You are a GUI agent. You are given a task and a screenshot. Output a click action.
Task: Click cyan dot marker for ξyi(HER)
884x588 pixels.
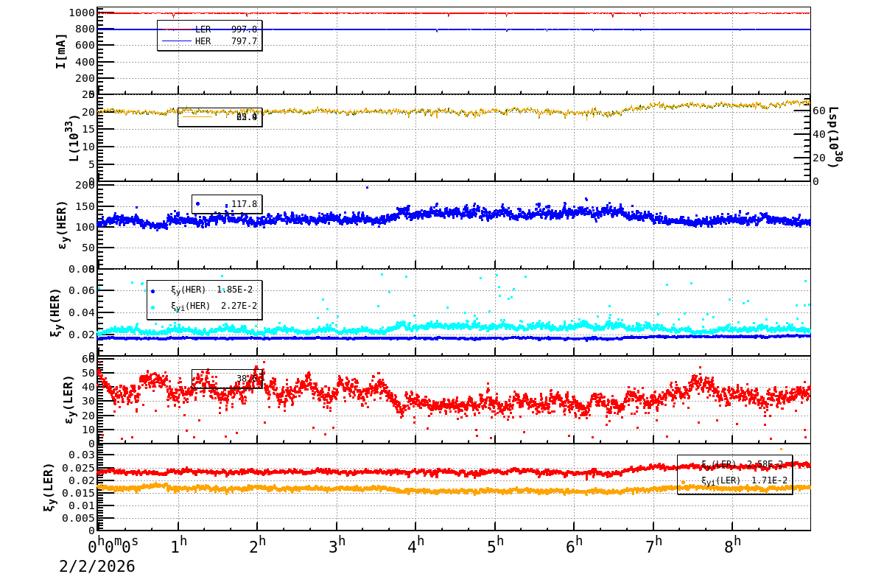click(152, 307)
